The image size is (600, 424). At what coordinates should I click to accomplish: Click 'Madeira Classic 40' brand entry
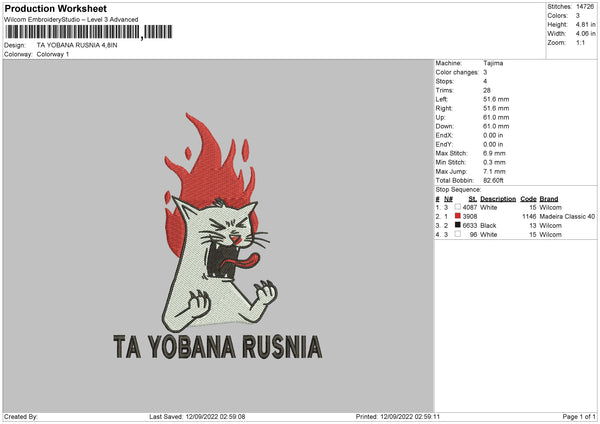click(567, 217)
